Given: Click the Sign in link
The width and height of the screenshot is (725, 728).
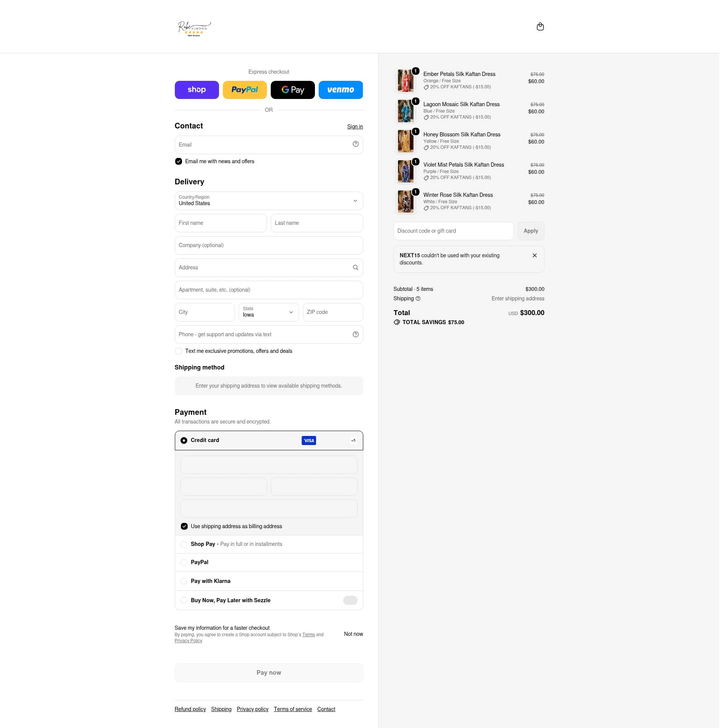Looking at the screenshot, I should (355, 127).
